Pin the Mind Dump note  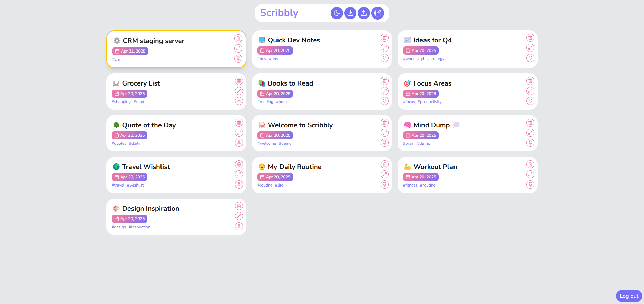click(x=530, y=143)
